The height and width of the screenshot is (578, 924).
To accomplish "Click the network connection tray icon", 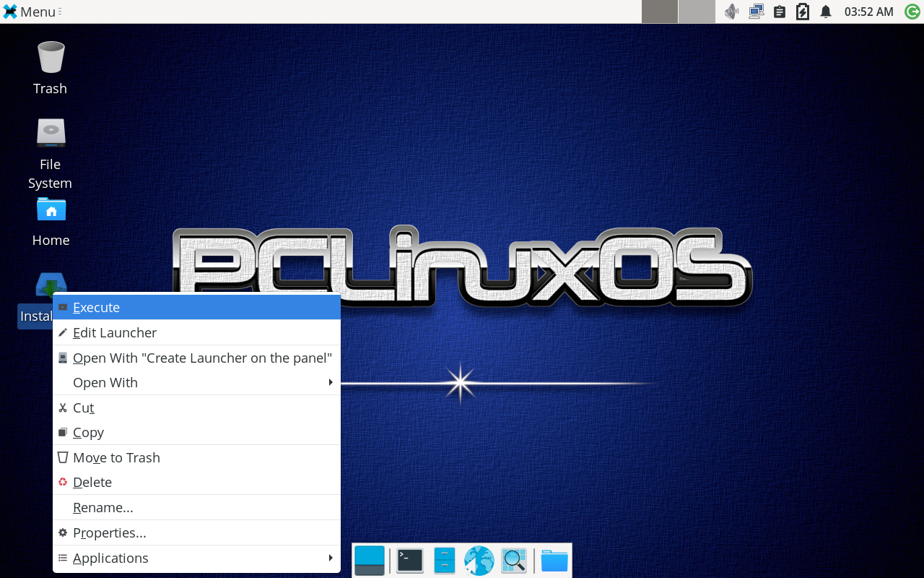I will (756, 12).
